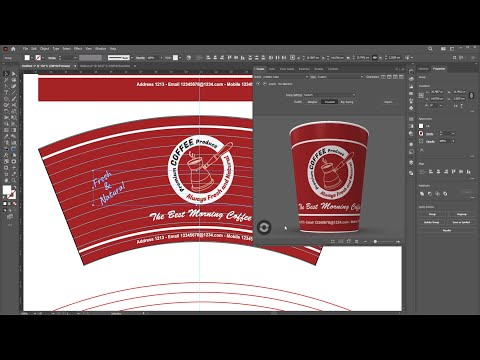
Task: Select the Pen tool
Action: tap(6, 86)
